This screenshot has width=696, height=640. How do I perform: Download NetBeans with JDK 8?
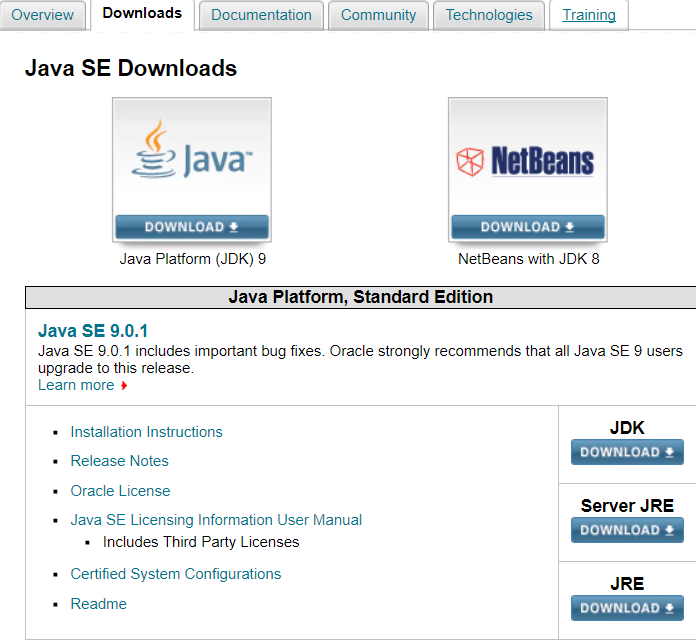pos(528,227)
